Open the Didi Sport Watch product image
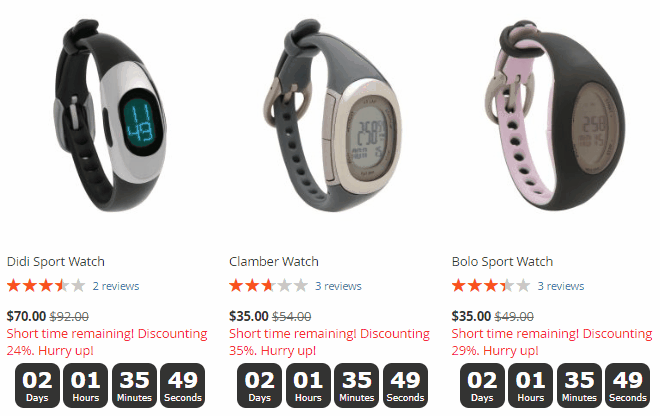Image resolution: width=660 pixels, height=416 pixels. click(110, 115)
